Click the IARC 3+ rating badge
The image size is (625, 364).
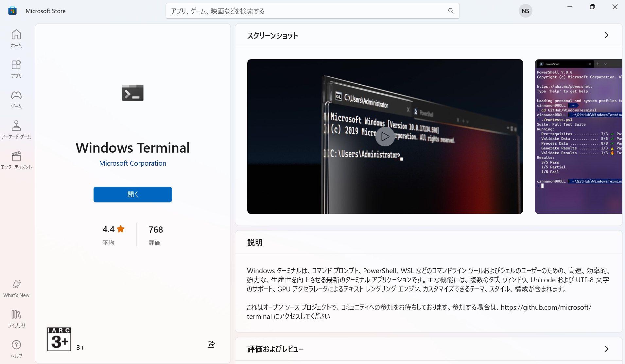(59, 339)
